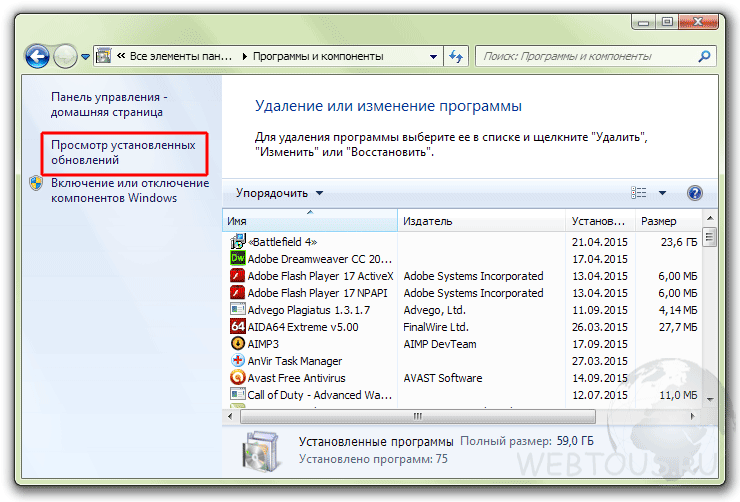Select 'Avast Free Antivirus' entry

(x=297, y=378)
